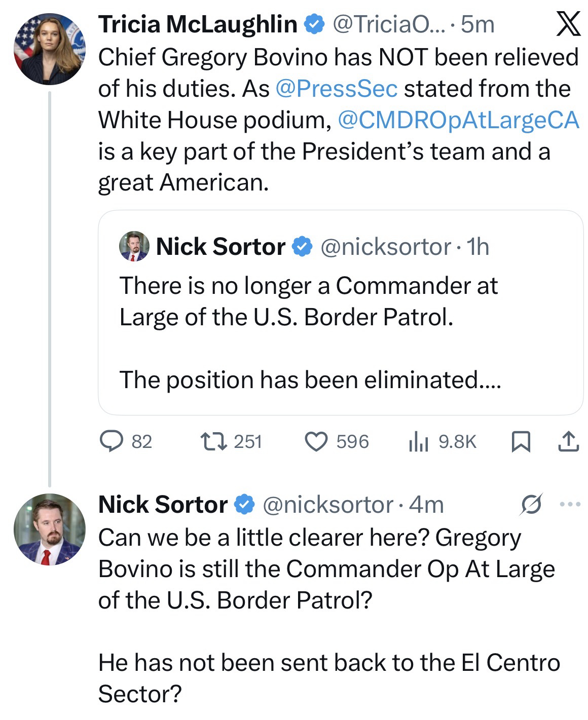Click Tricia McLaughlin's display name
The height and width of the screenshot is (720, 588).
197,24
